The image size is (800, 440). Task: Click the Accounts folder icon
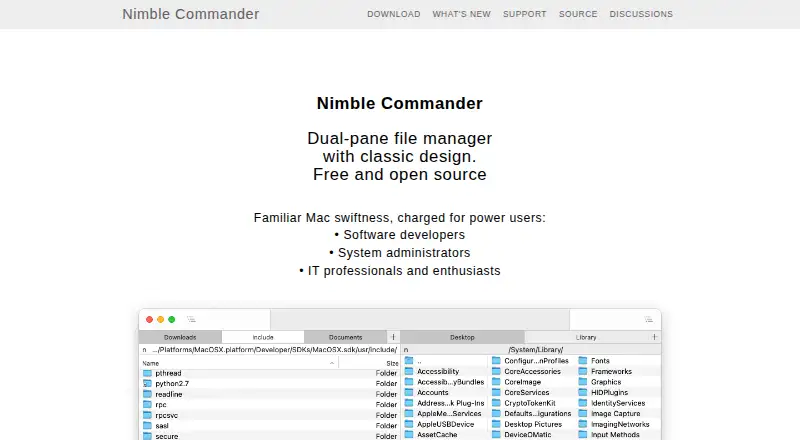pyautogui.click(x=409, y=392)
